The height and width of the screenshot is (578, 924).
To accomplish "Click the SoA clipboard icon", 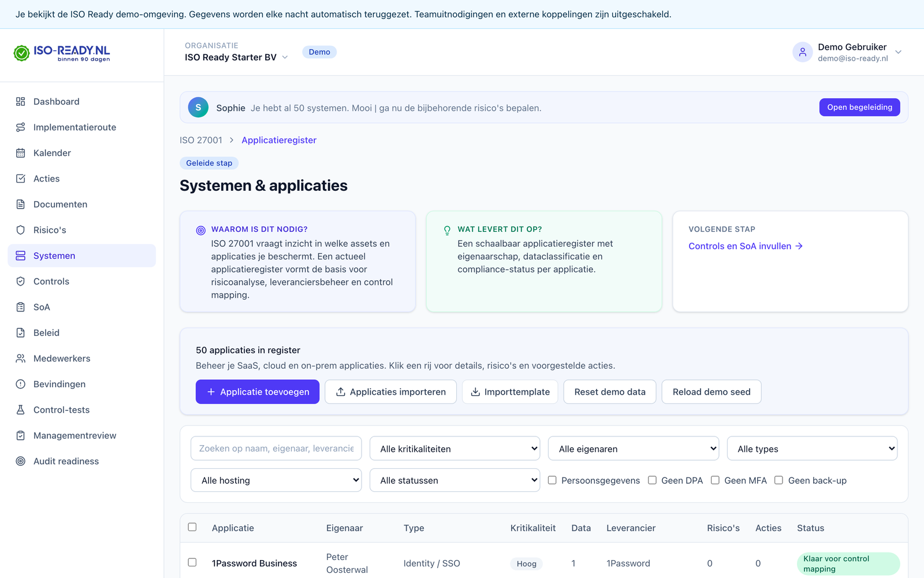I will [21, 307].
